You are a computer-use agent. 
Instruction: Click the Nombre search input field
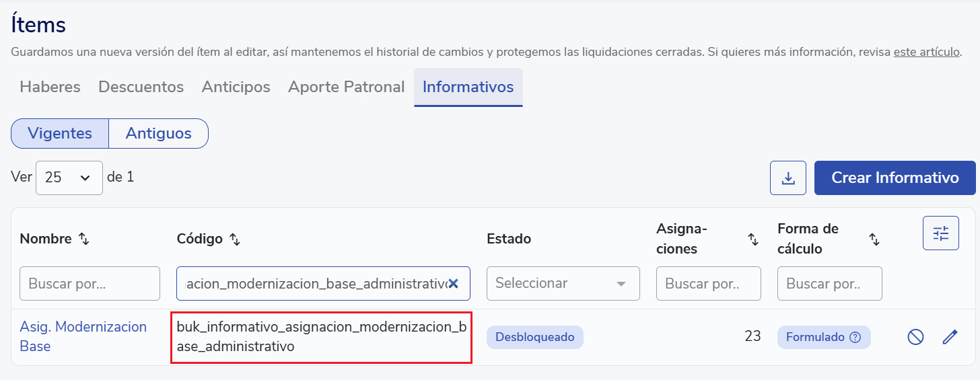90,284
